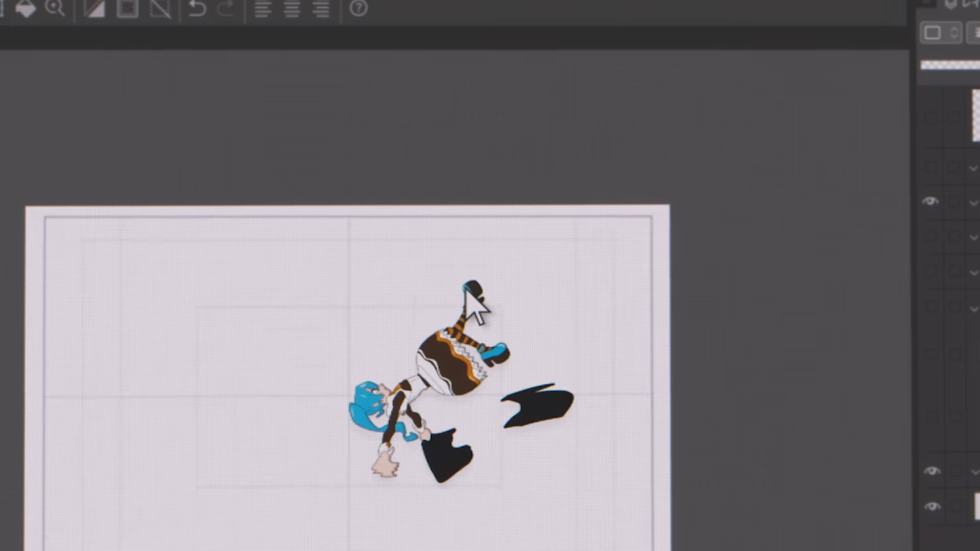Click the center align icon

click(292, 9)
